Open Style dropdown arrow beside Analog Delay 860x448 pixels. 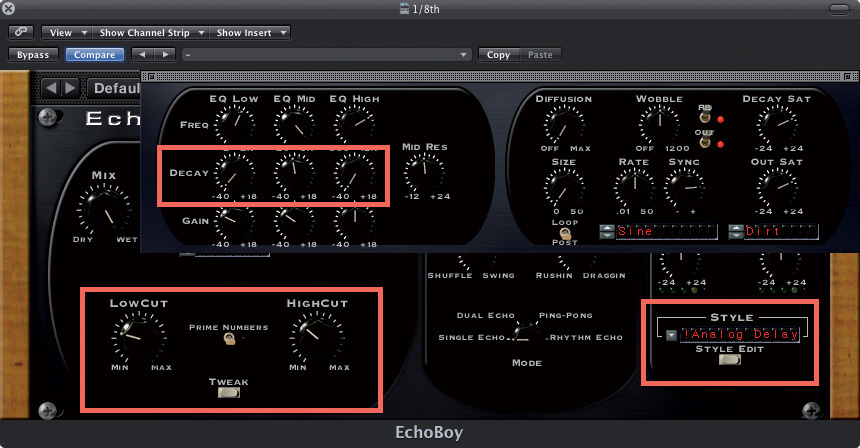coord(671,335)
